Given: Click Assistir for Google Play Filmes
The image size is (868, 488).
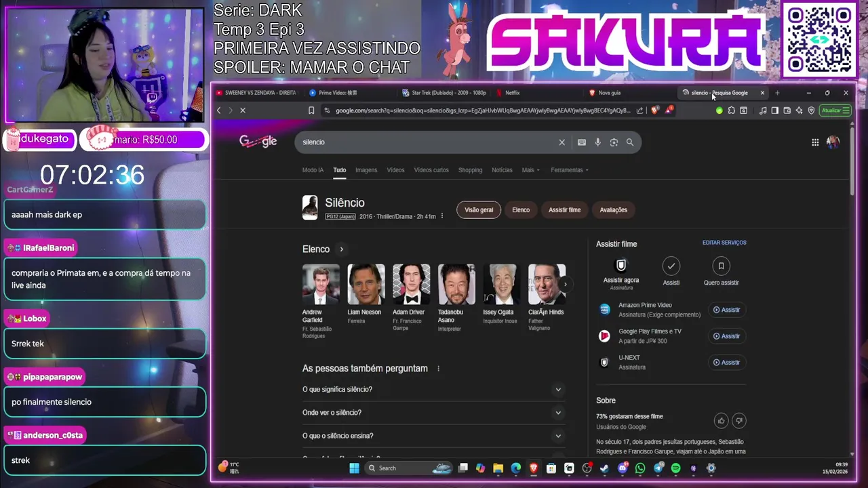Looking at the screenshot, I should 726,336.
